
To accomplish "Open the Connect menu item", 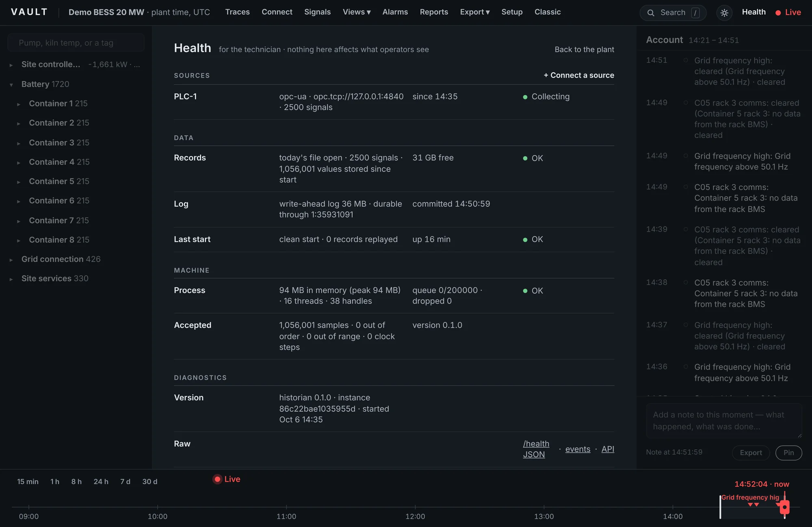I will click(277, 12).
